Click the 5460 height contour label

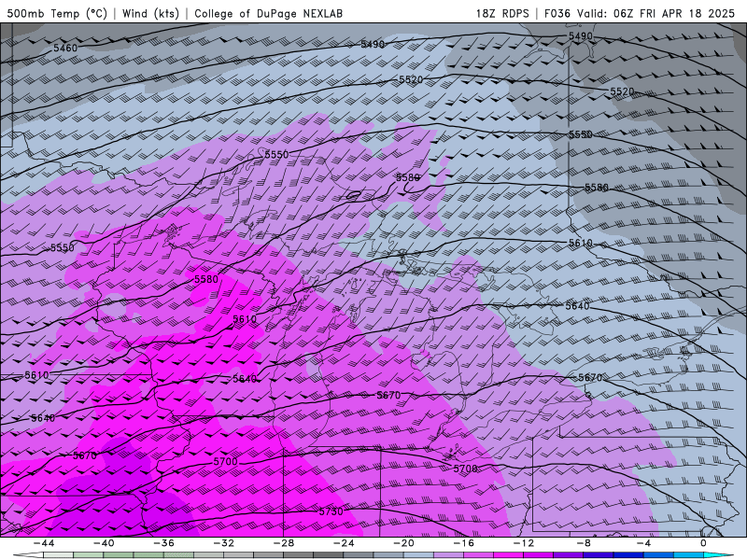[x=65, y=49]
